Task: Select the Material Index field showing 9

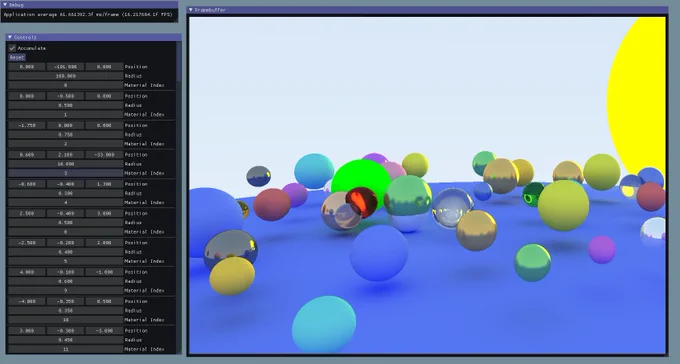Action: [x=65, y=290]
